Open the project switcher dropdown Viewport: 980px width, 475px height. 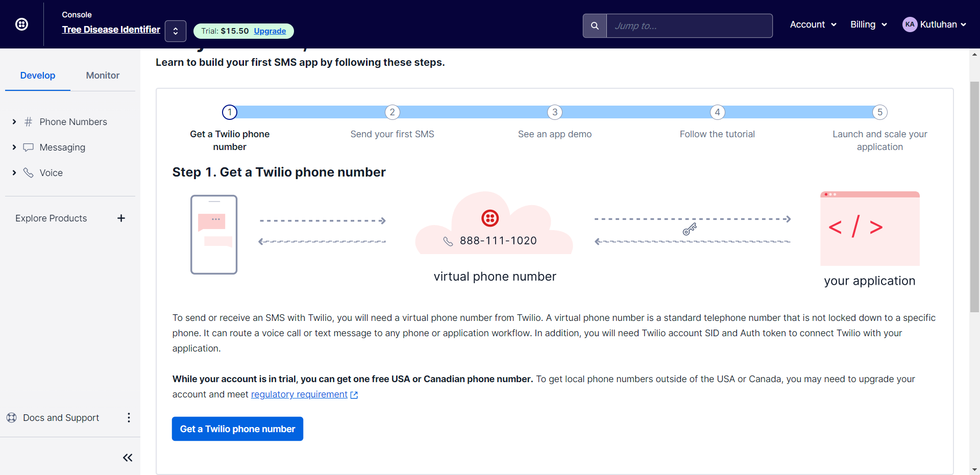(x=176, y=31)
